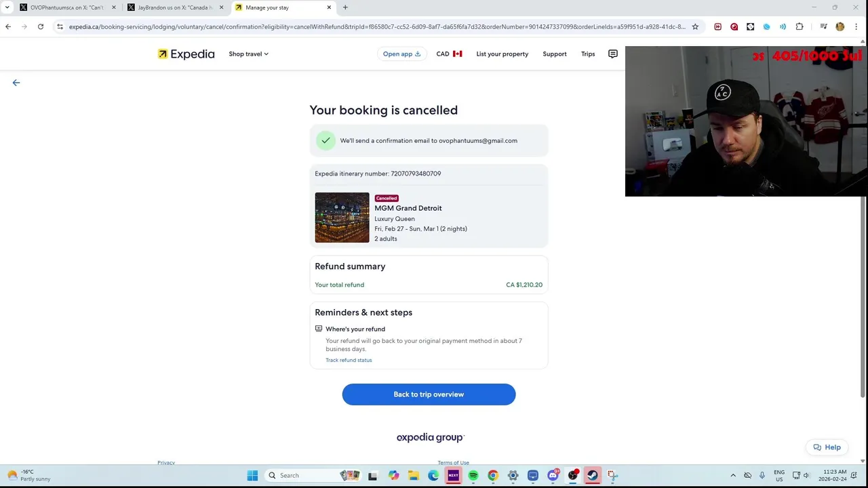
Task: Open the clock showing 11:23 AM
Action: point(832,476)
